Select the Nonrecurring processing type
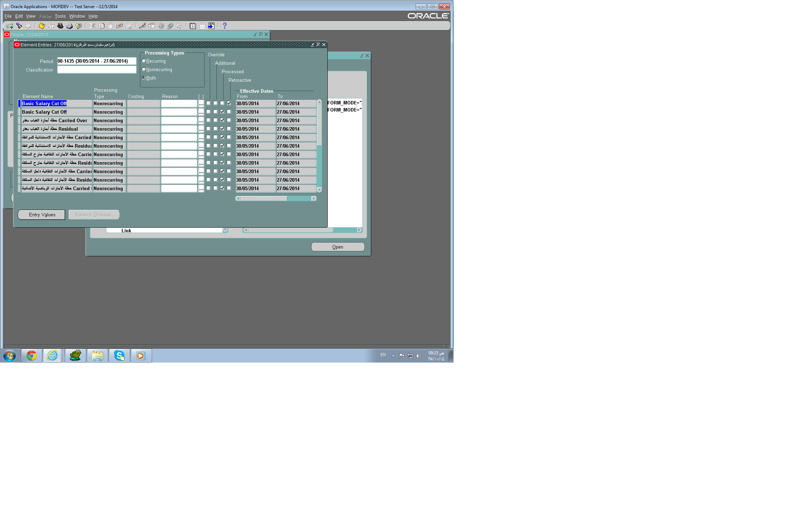812x507 pixels. (143, 69)
